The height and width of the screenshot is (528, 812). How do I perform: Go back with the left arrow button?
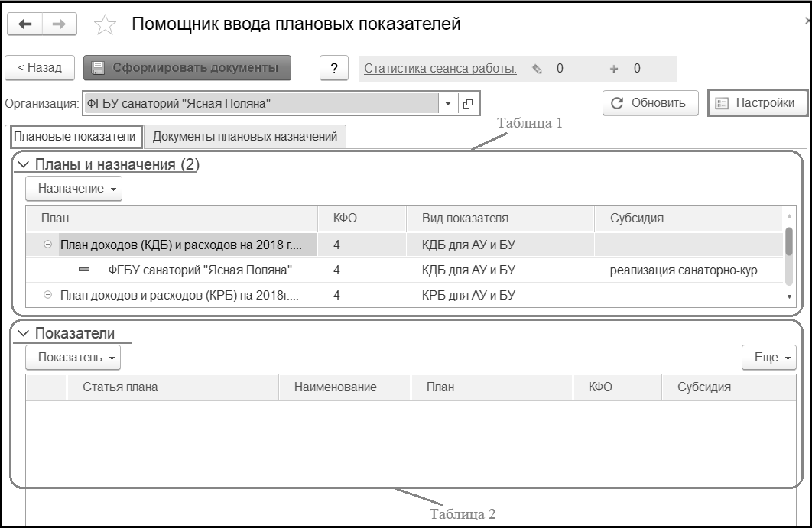25,24
